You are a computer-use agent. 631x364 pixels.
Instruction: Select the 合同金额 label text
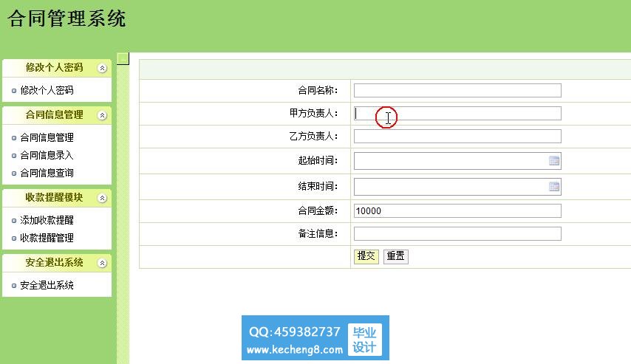pos(318,210)
